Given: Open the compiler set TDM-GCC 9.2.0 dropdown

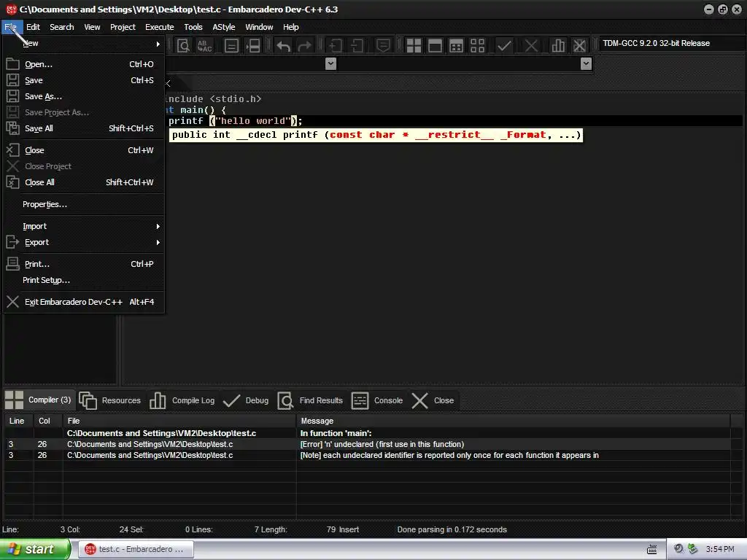Looking at the screenshot, I should [672, 43].
